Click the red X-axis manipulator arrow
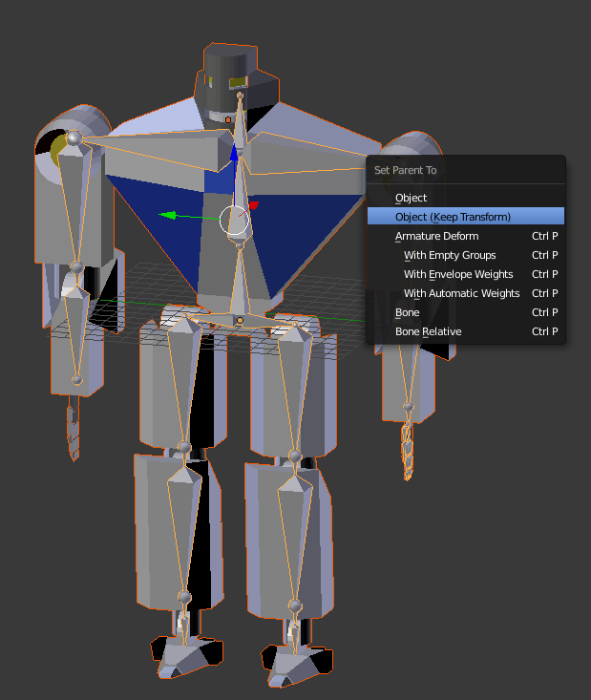The width and height of the screenshot is (591, 700). tap(254, 205)
